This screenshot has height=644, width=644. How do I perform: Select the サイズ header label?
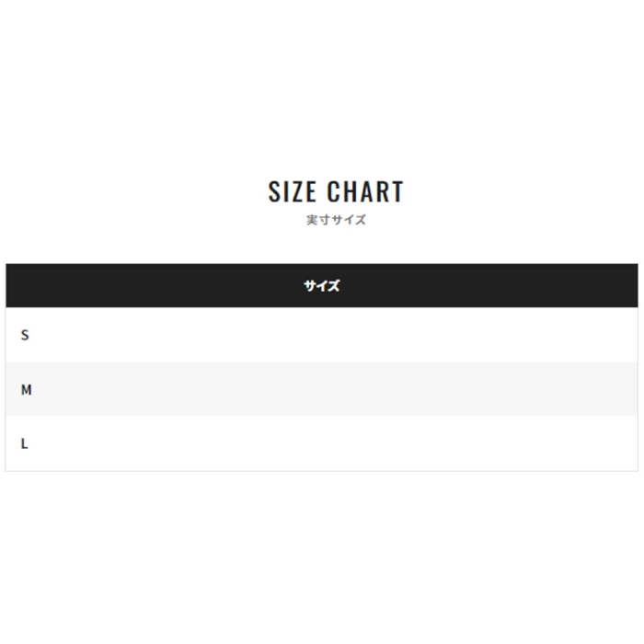tap(322, 285)
